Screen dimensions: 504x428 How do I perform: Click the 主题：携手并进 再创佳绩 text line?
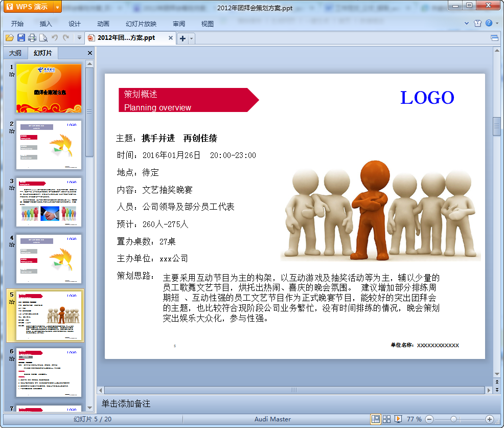[167, 138]
